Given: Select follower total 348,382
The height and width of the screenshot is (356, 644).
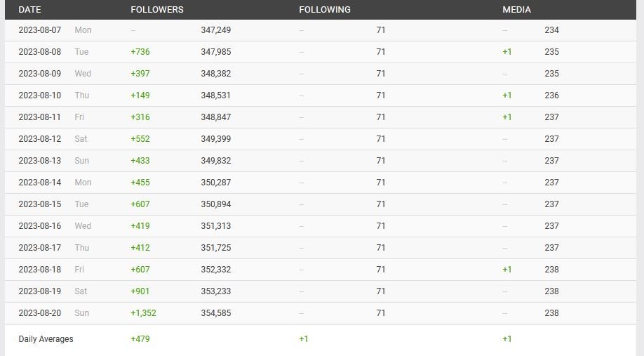Looking at the screenshot, I should coord(215,74).
